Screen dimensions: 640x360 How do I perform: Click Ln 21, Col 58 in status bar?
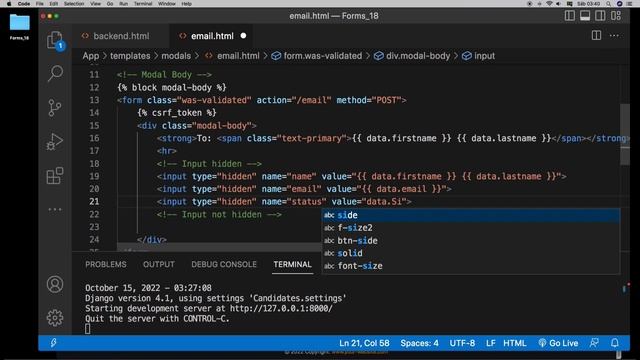point(364,343)
